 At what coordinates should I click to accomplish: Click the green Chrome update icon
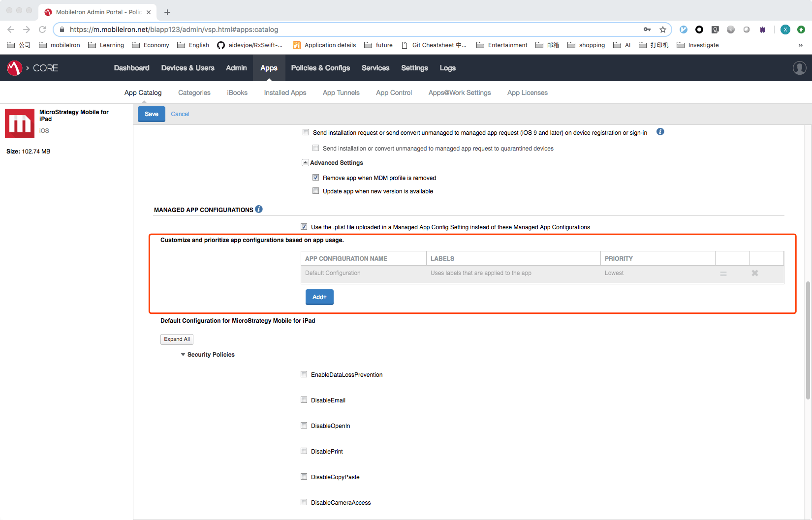(801, 30)
